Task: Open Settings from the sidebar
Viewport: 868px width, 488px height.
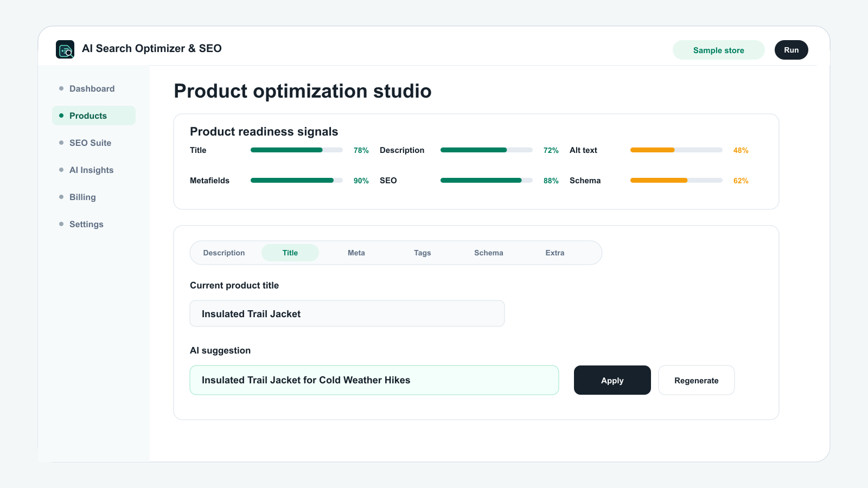Action: coord(94,224)
